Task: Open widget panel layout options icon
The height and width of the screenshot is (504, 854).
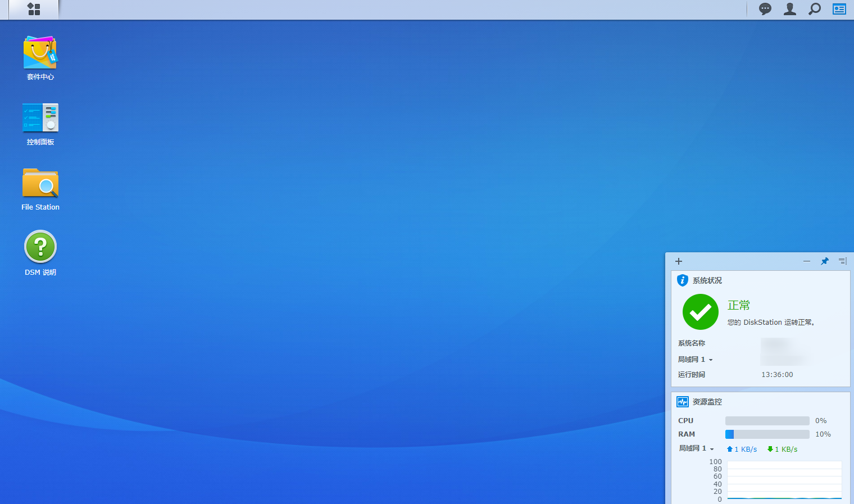Action: (x=842, y=261)
